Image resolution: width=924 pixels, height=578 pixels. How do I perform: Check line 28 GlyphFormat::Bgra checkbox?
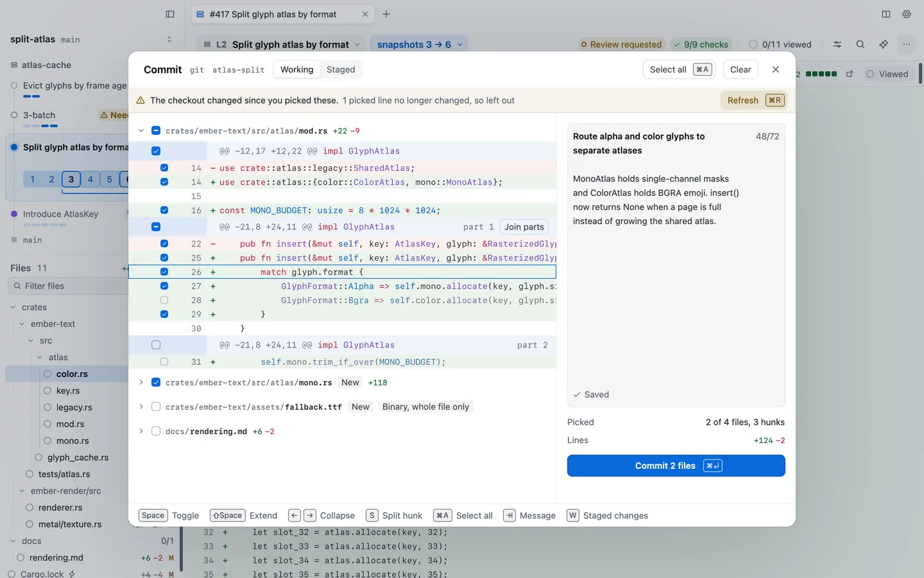coord(164,300)
